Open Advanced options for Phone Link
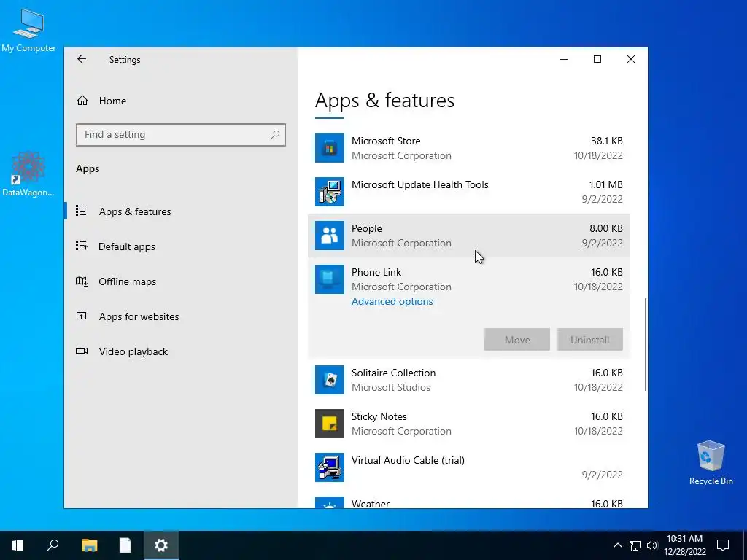The width and height of the screenshot is (747, 560). (392, 301)
